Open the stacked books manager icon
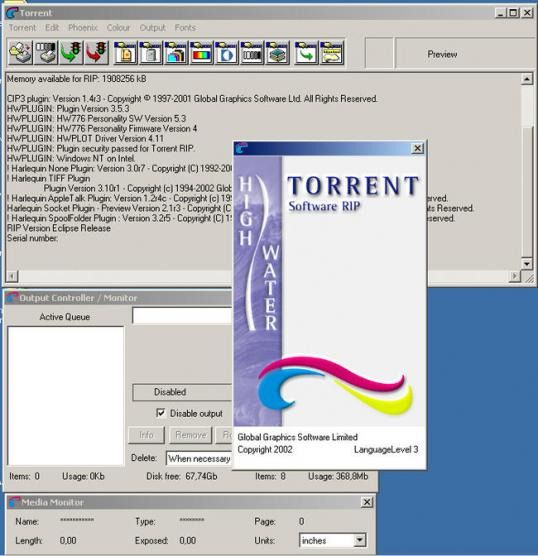The height and width of the screenshot is (556, 538). click(277, 52)
